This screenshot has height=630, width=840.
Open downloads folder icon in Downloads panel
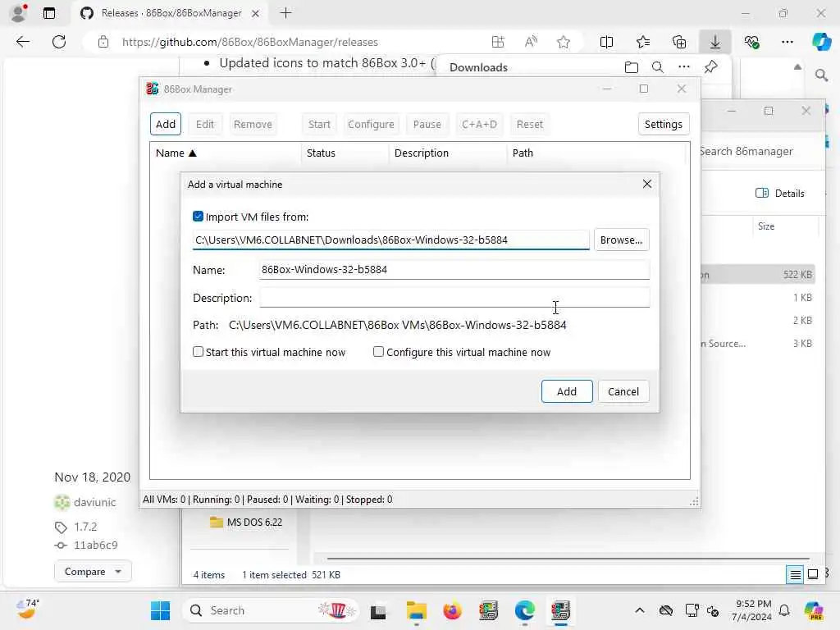pos(631,67)
